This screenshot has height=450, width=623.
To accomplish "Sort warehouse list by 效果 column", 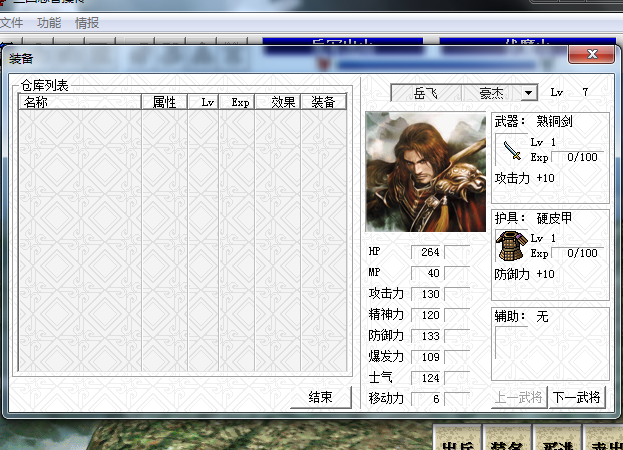I will [x=278, y=102].
